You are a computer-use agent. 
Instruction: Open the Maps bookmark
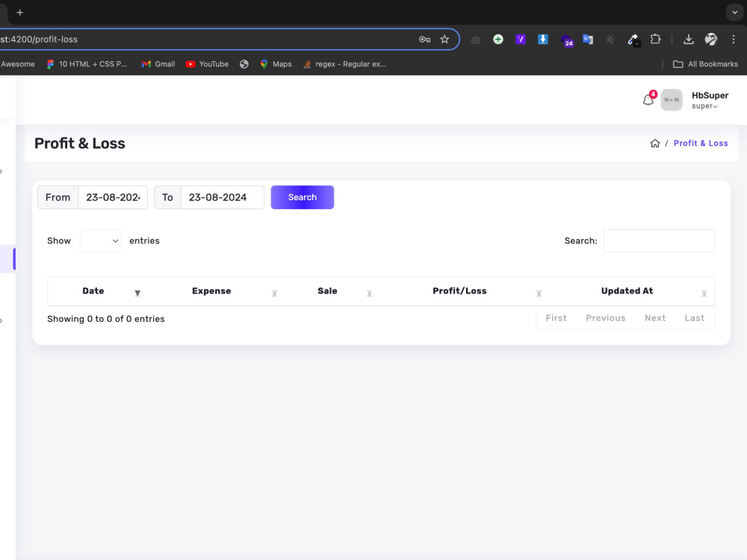click(x=276, y=63)
